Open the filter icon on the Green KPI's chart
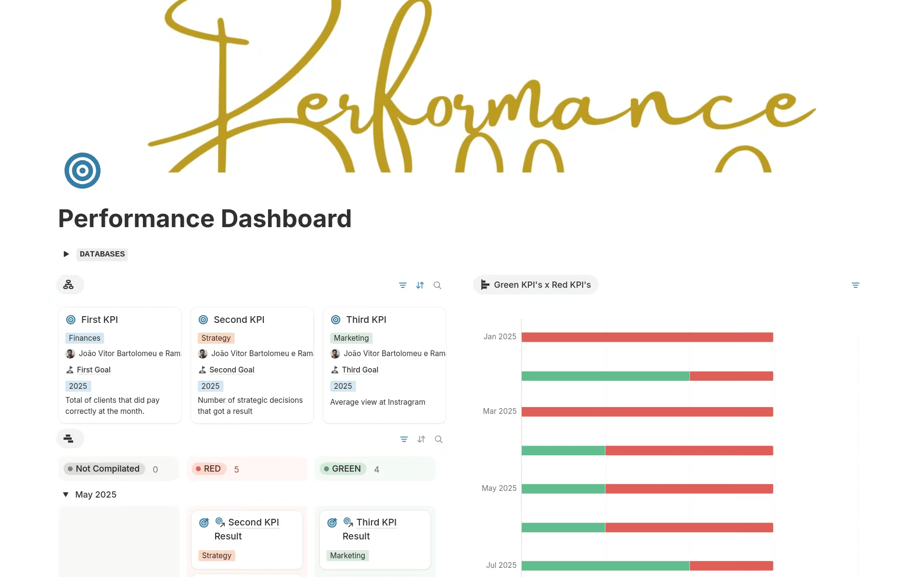The image size is (924, 577). pyautogui.click(x=855, y=285)
